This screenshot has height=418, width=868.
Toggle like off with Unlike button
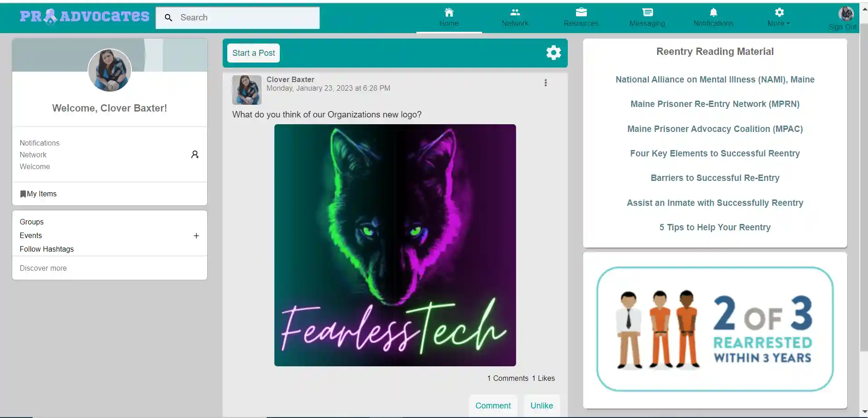(x=541, y=405)
